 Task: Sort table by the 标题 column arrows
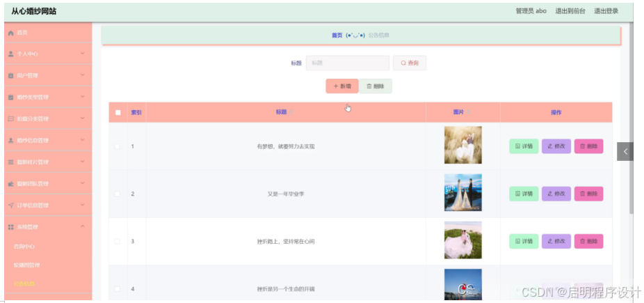click(x=291, y=112)
